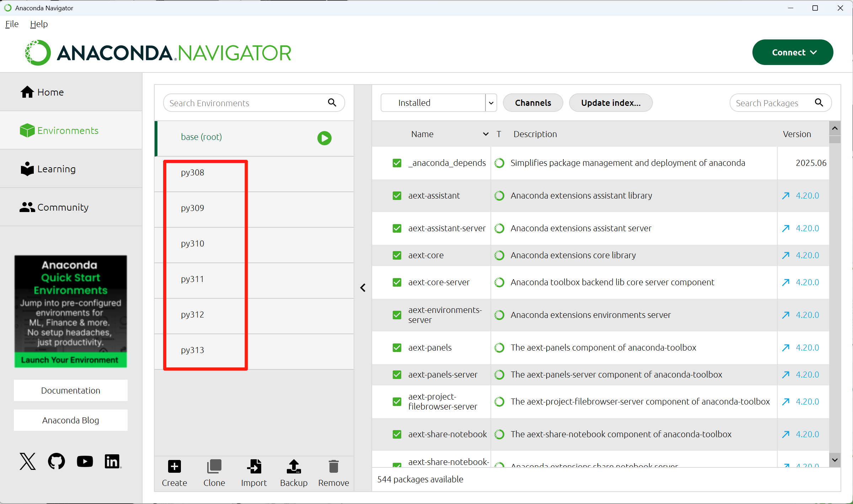Screen dimensions: 853x504
Task: Select the base (root) environment
Action: point(254,139)
